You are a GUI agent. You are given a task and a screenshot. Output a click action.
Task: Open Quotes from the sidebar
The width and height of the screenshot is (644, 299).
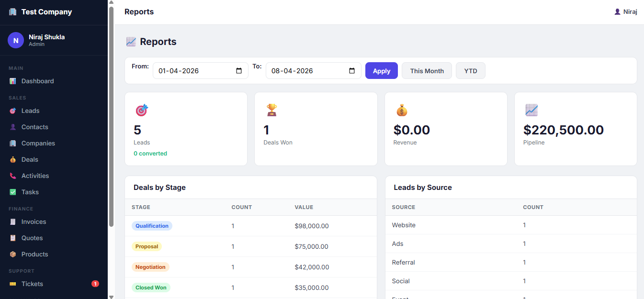[32, 238]
